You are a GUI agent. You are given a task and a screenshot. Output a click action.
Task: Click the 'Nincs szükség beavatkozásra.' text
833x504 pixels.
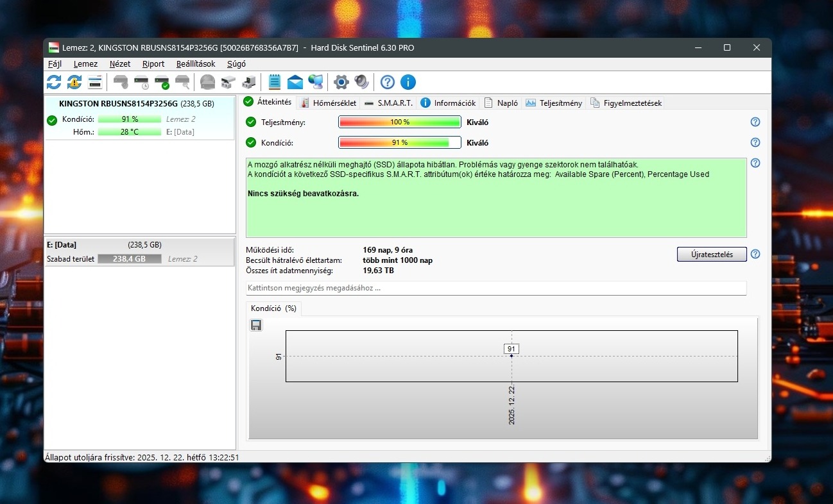pos(303,194)
